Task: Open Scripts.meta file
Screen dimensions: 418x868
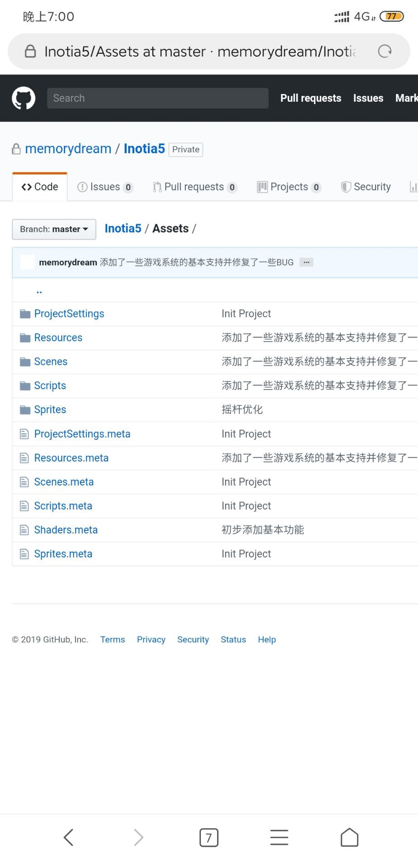Action: tap(63, 506)
